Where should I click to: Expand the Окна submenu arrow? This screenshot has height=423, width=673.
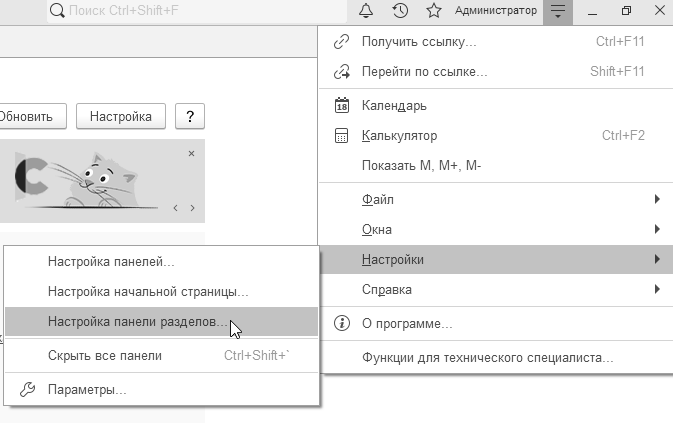[x=657, y=230]
